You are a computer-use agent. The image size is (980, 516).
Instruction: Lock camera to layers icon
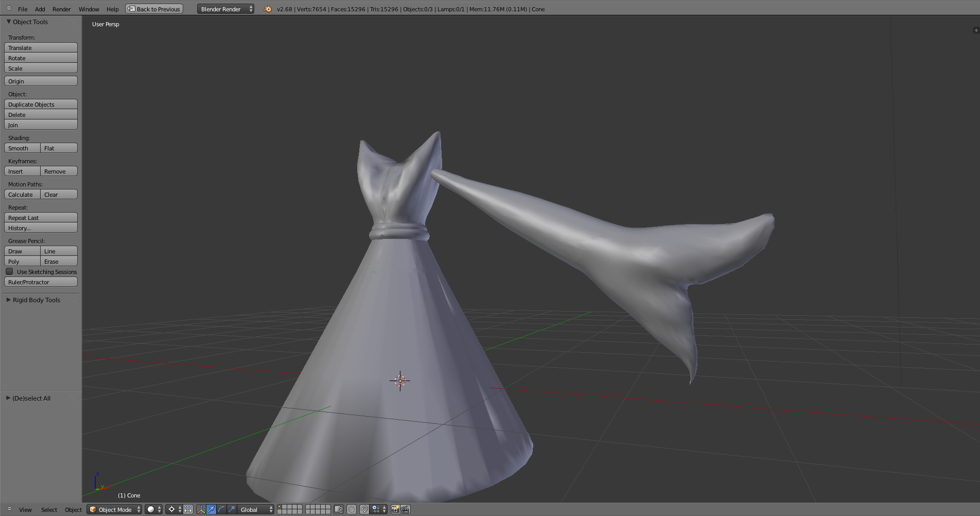click(x=339, y=509)
